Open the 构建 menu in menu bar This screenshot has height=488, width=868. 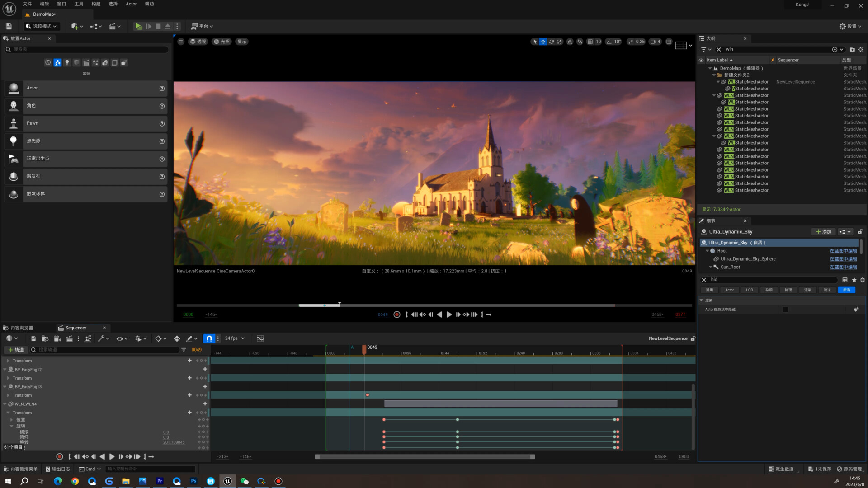[96, 4]
